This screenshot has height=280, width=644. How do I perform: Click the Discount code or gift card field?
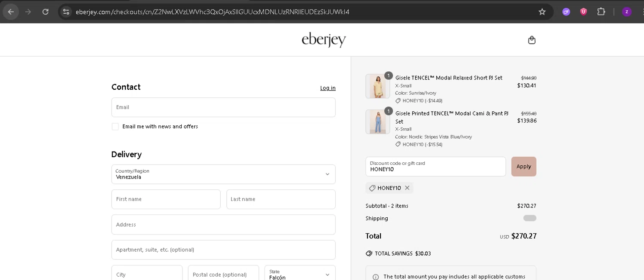point(435,167)
